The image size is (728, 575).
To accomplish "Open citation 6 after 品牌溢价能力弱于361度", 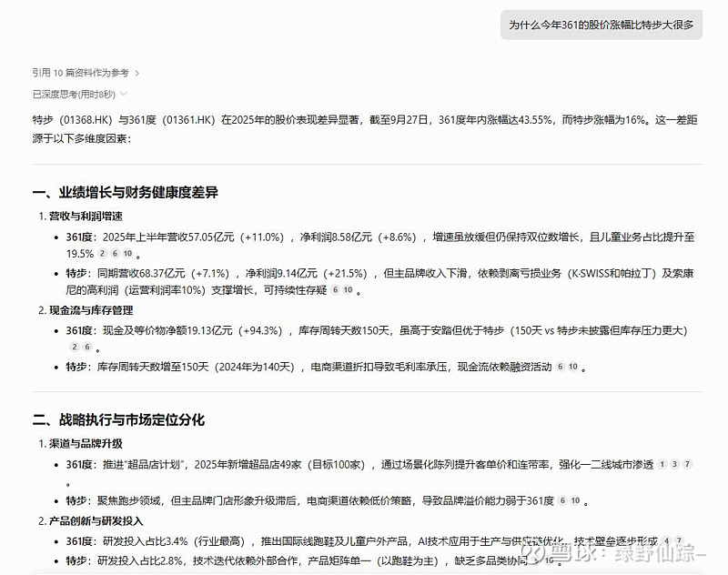I will click(562, 500).
